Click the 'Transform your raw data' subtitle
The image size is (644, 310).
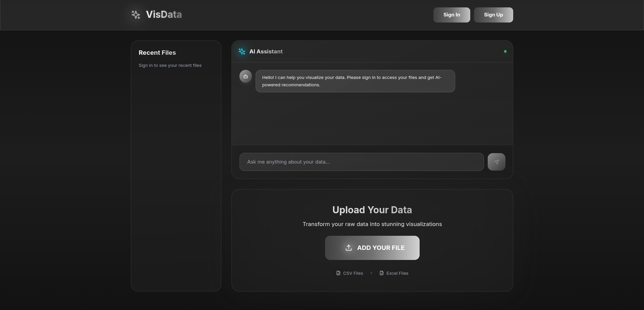(x=372, y=224)
